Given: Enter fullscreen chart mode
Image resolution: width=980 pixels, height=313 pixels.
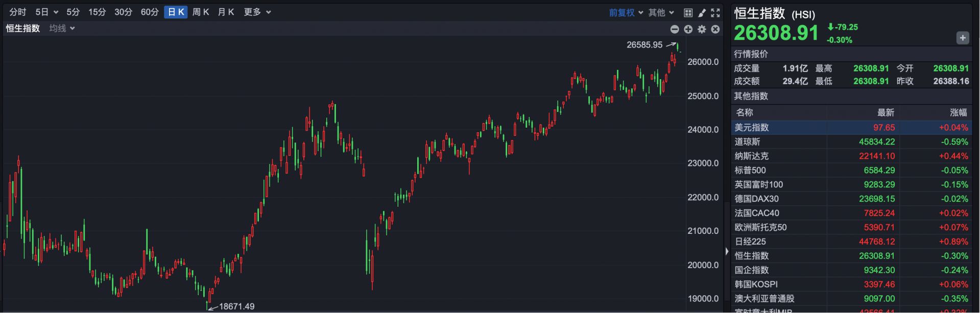Looking at the screenshot, I should click(x=715, y=13).
